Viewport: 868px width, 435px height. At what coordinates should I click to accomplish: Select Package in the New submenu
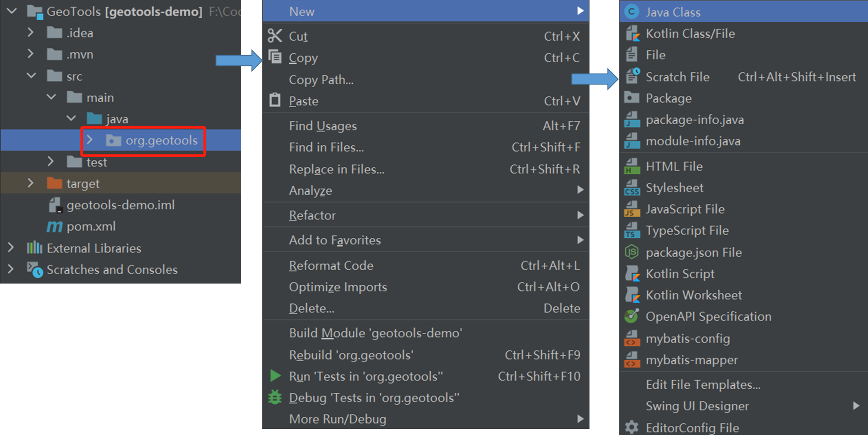[668, 98]
